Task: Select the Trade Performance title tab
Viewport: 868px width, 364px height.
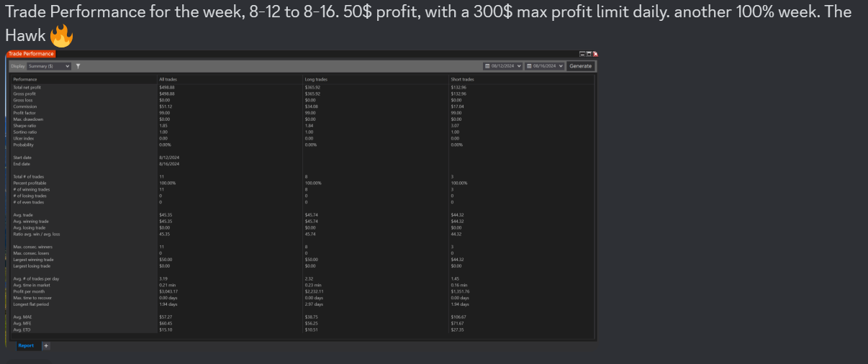Action: (x=31, y=54)
